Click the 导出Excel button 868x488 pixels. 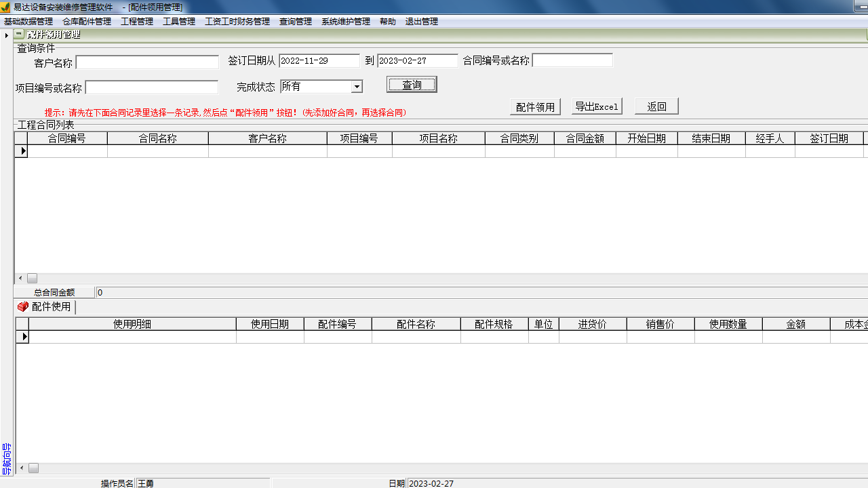coord(597,106)
